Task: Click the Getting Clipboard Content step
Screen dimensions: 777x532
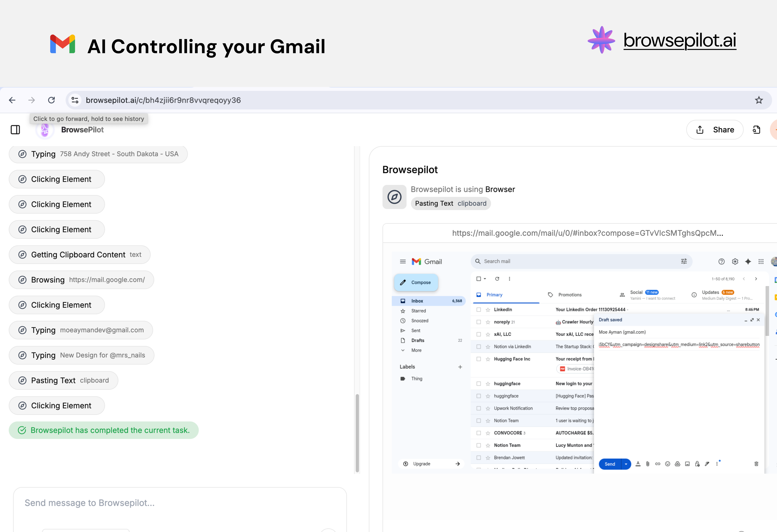Action: click(x=80, y=255)
